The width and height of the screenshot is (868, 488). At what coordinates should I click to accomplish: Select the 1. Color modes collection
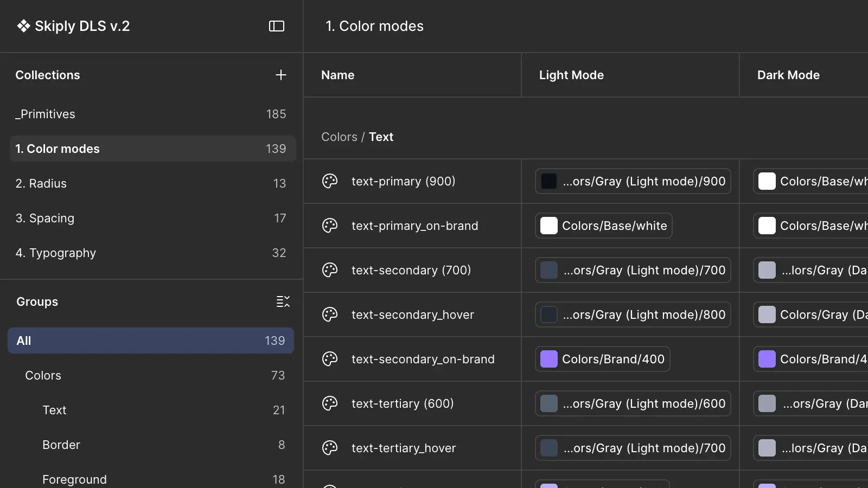coord(152,149)
